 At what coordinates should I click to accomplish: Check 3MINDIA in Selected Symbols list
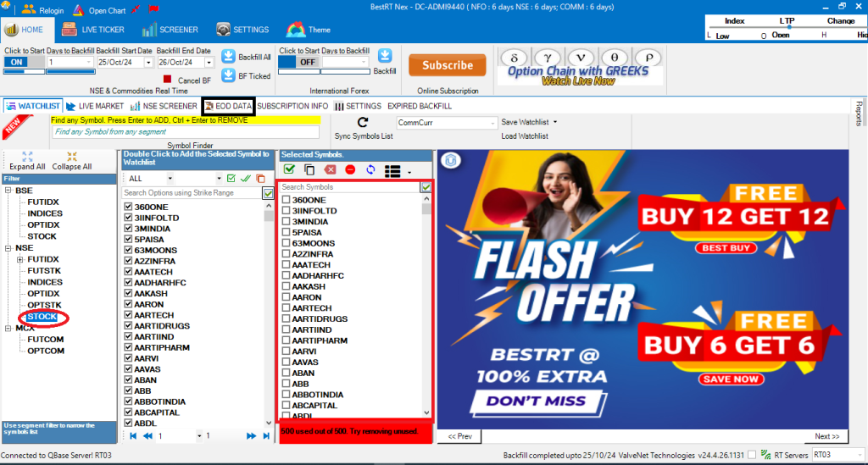click(287, 221)
